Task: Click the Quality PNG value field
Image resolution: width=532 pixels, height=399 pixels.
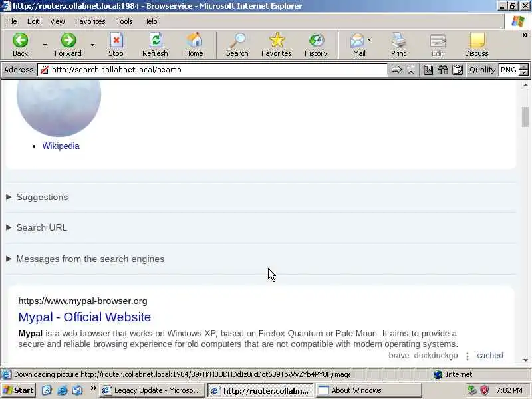Action: (x=509, y=70)
